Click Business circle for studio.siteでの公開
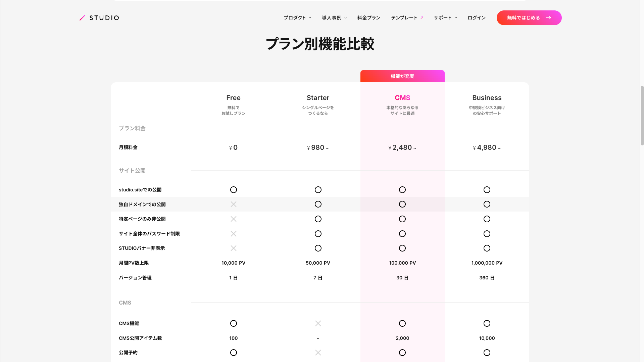Viewport: 644px width, 362px height. (487, 190)
